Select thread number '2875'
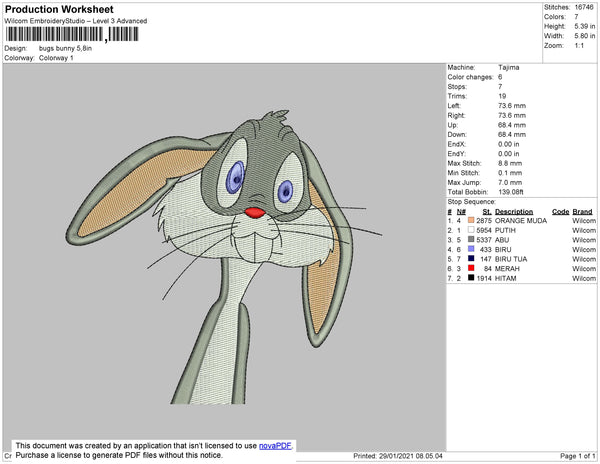600x464 pixels. tap(484, 221)
